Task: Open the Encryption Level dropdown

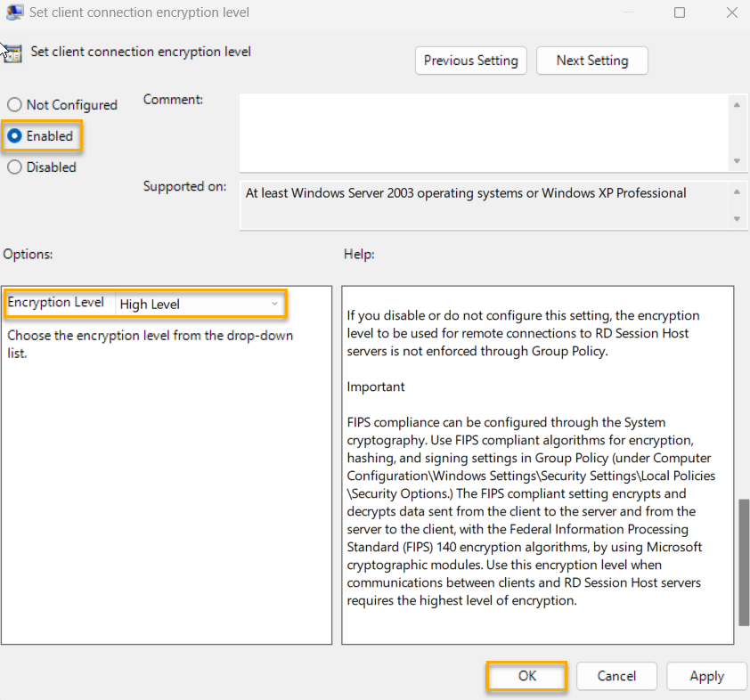Action: (200, 304)
